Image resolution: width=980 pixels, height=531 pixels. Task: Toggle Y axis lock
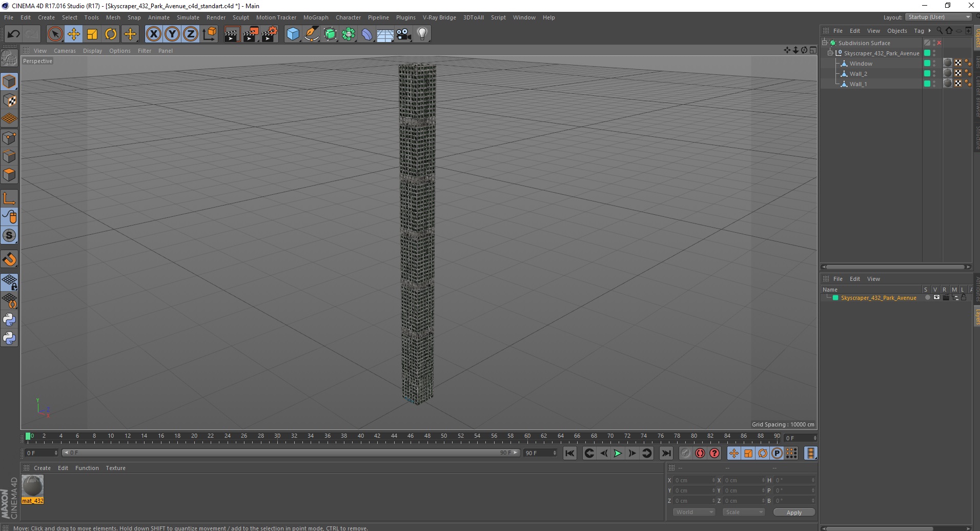click(172, 34)
